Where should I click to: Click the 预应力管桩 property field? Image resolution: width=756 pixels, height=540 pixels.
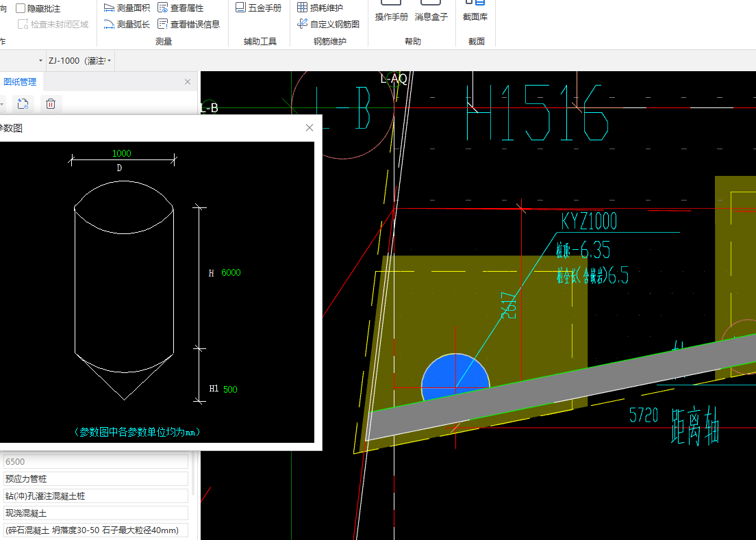[x=95, y=479]
